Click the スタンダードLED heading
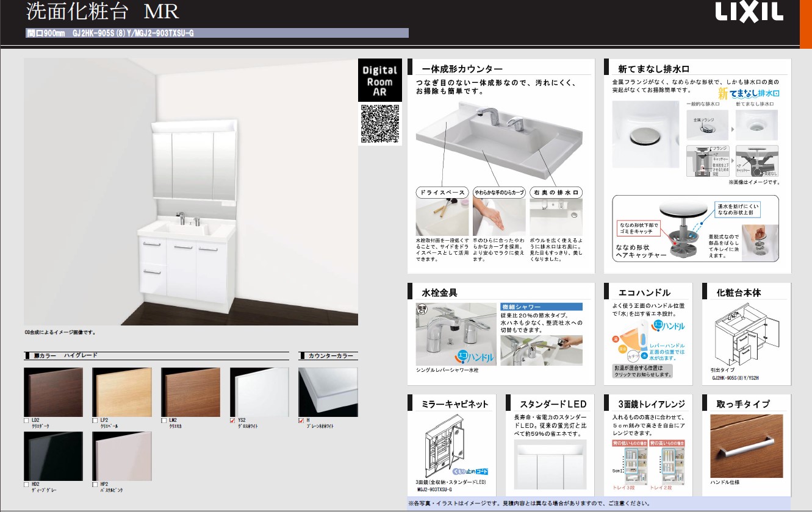Viewport: 812px width, 512px height. 553,404
